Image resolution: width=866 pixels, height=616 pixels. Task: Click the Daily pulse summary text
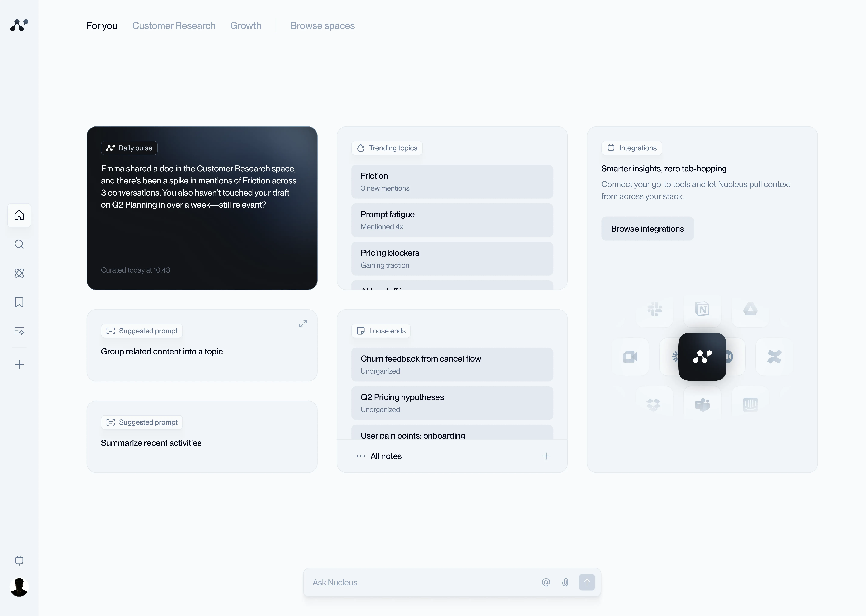click(x=199, y=187)
